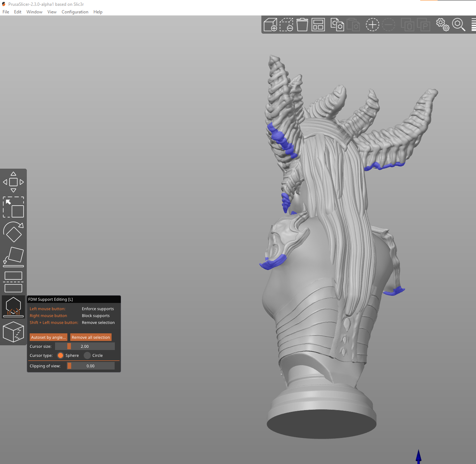The height and width of the screenshot is (464, 476).
Task: Click the Clipping of view slider
Action: click(91, 366)
